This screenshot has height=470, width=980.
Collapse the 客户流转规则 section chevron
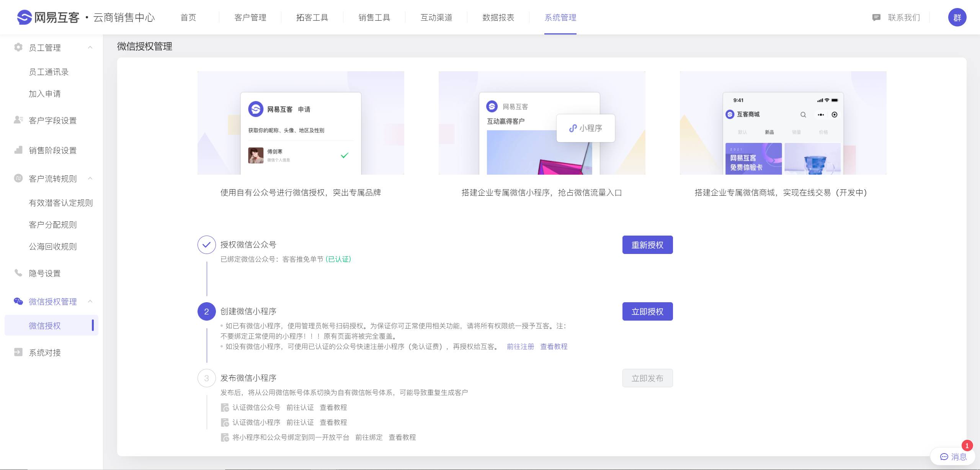(x=90, y=178)
